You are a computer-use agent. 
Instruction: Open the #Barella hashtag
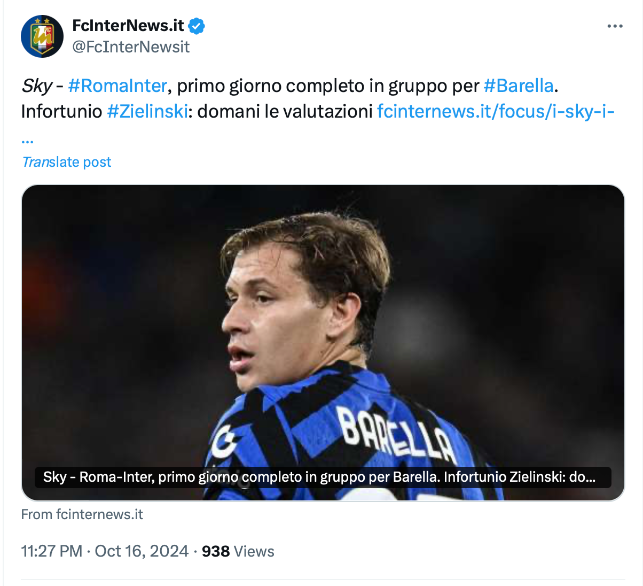pos(518,87)
